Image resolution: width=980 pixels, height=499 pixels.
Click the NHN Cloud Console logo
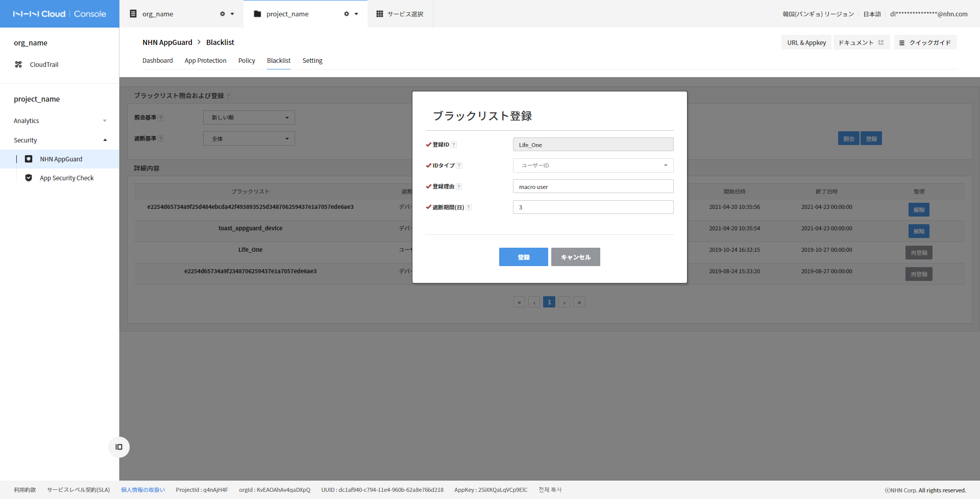point(59,14)
